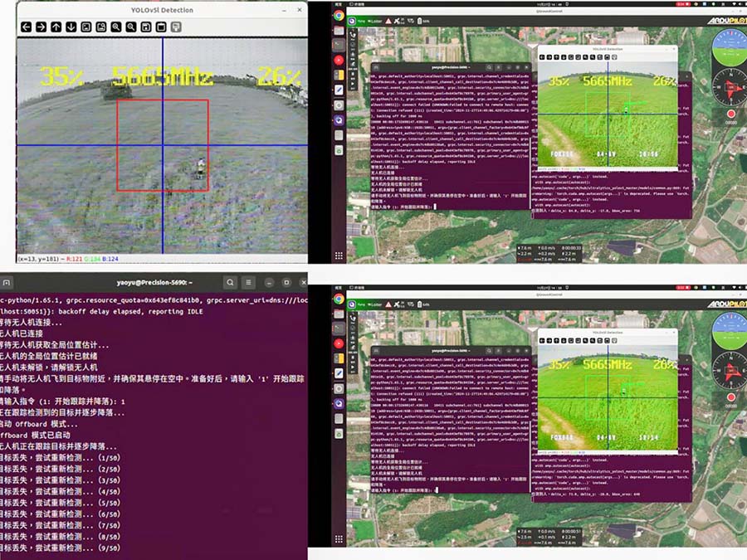Click the save image icon in detection toolbar
This screenshot has height=560, width=747.
pyautogui.click(x=146, y=27)
